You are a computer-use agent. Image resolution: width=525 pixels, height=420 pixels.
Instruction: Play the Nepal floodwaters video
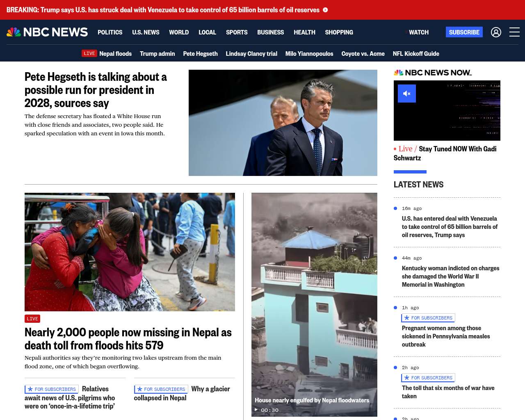tap(256, 410)
